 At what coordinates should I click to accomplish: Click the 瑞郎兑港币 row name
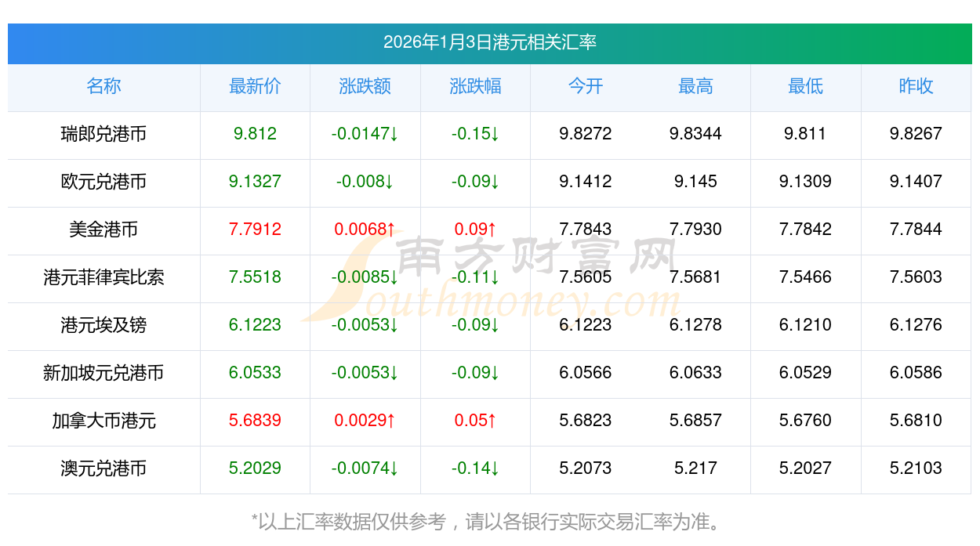coord(103,134)
